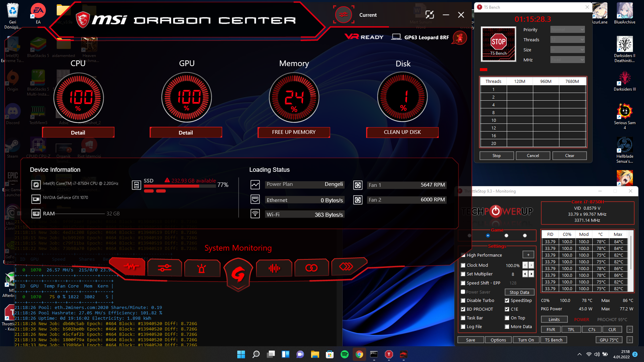The height and width of the screenshot is (362, 644).
Task: Click the CPU Detail button
Action: coord(78,133)
